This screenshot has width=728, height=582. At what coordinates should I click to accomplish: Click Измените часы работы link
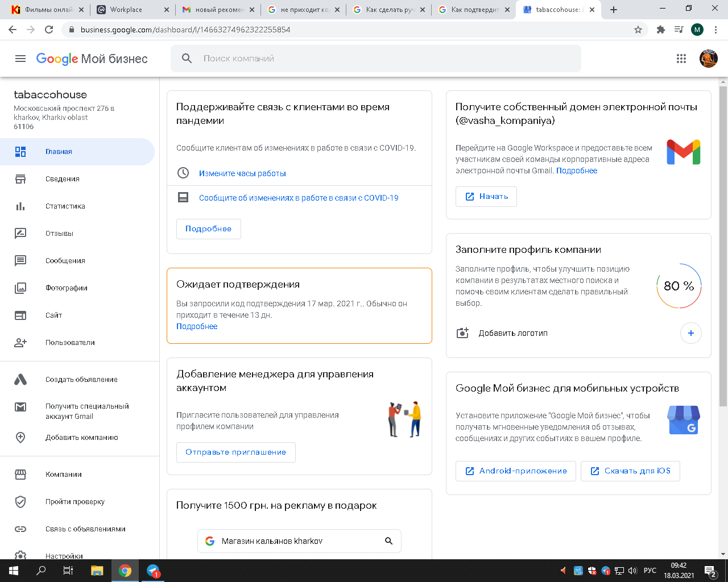tap(242, 173)
